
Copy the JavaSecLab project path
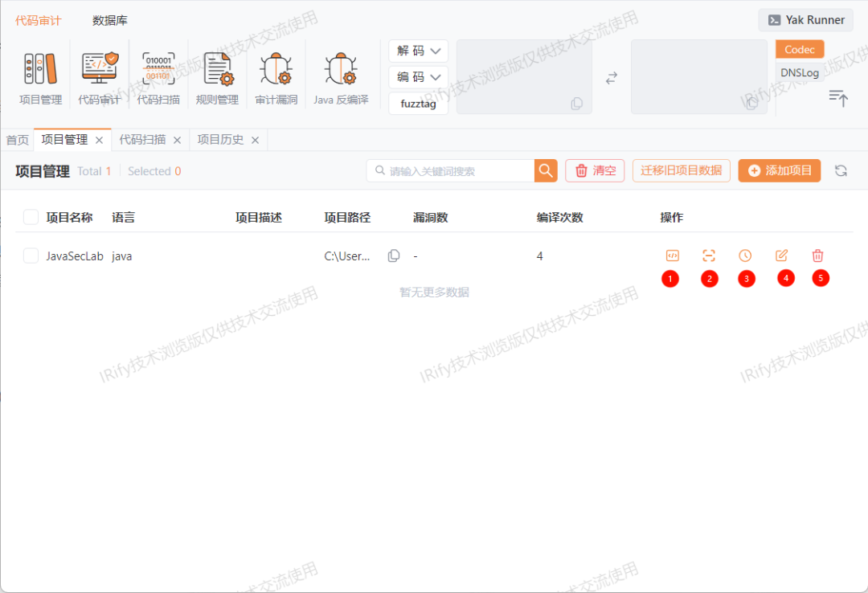394,256
